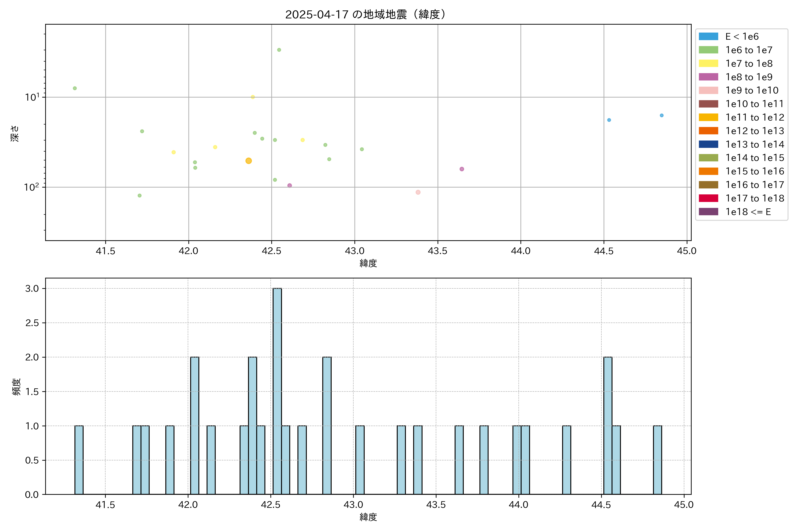Click the red 1e17 to 1e18 swatch
798x532 pixels.
pos(708,198)
